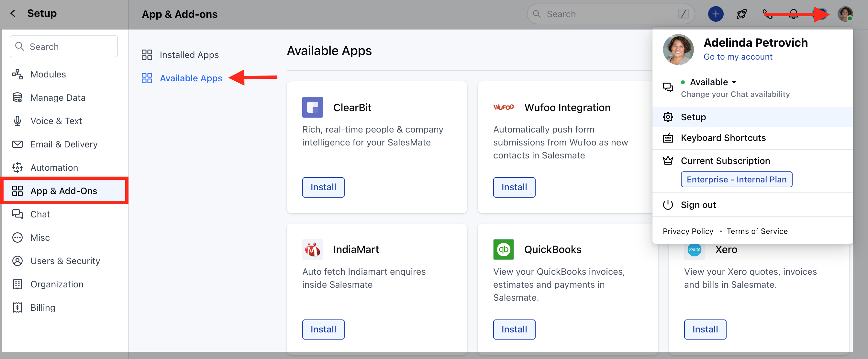Click the Misc icon in sidebar

pos(17,237)
